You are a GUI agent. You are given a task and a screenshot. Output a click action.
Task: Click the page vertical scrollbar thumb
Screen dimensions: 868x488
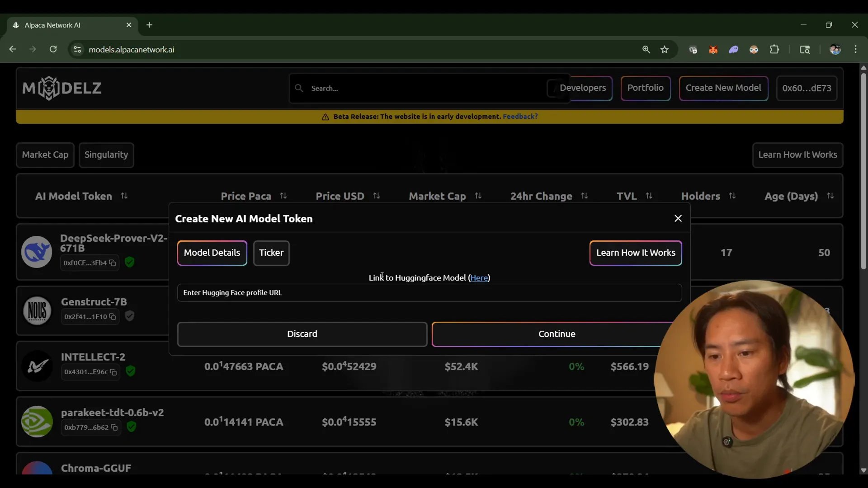point(863,171)
